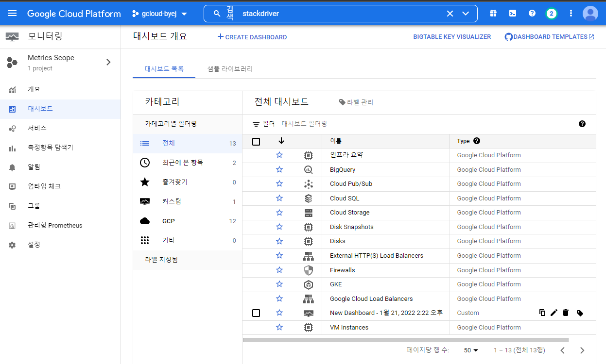
Task: Click the magnifier search icon
Action: 217,14
